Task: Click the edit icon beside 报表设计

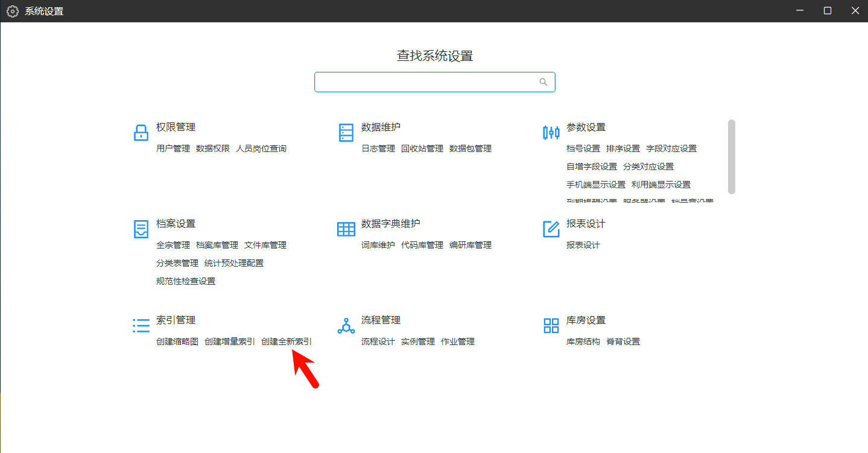Action: pyautogui.click(x=551, y=229)
